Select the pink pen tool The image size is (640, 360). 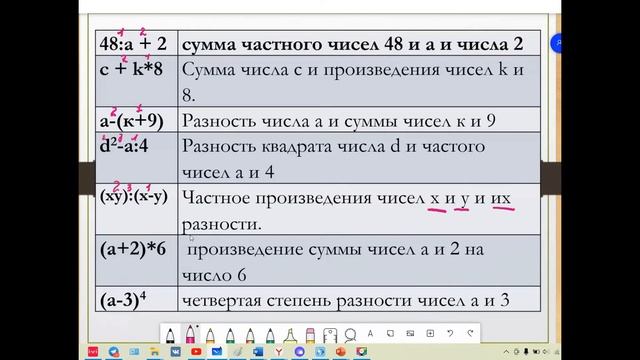190,335
